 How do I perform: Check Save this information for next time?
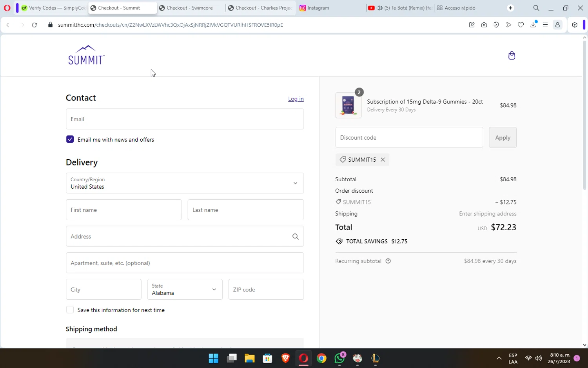(70, 310)
